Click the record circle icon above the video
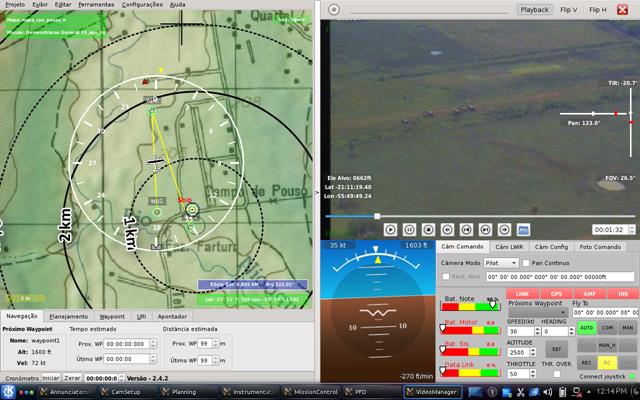Image resolution: width=640 pixels, height=400 pixels. tap(333, 9)
